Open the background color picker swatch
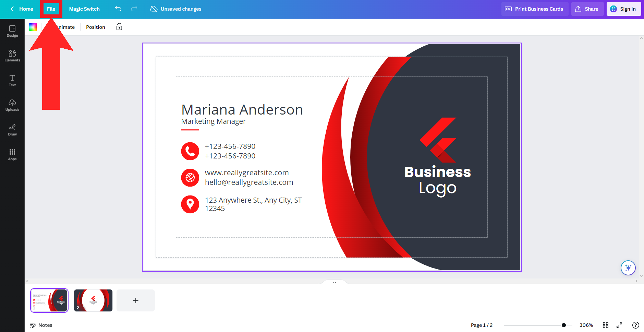Image resolution: width=644 pixels, height=332 pixels. [33, 27]
